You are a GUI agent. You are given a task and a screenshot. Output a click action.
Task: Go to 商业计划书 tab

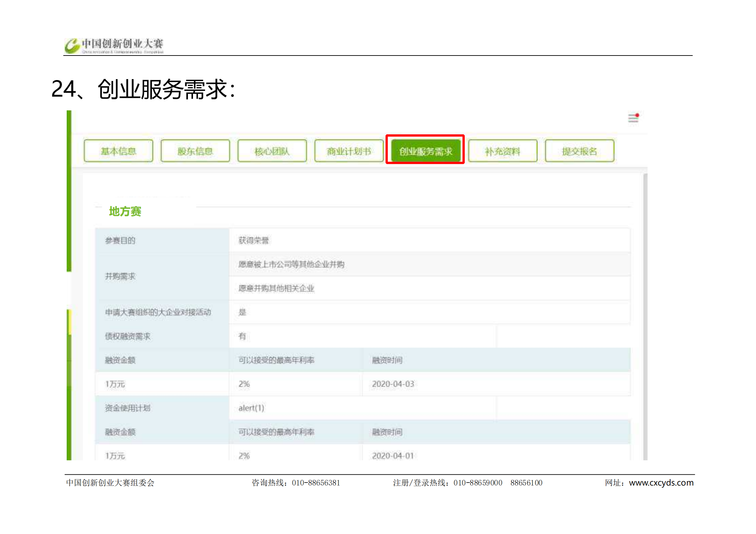point(349,151)
